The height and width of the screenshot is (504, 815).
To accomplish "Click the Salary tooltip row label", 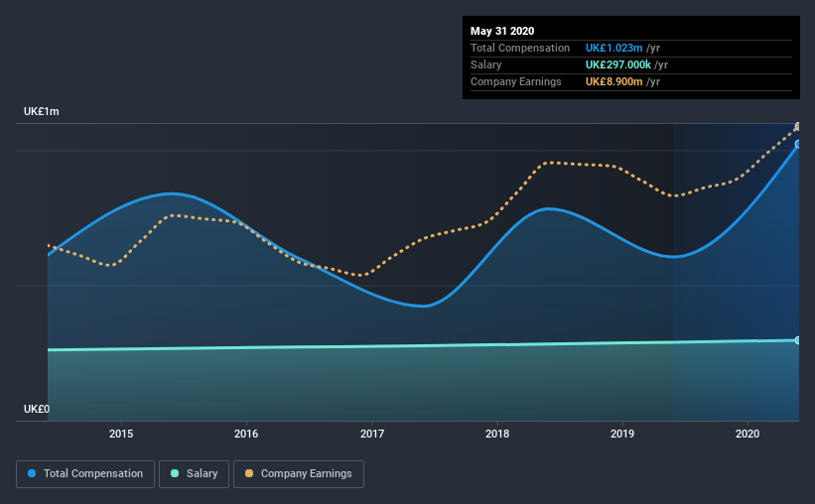I will point(486,64).
